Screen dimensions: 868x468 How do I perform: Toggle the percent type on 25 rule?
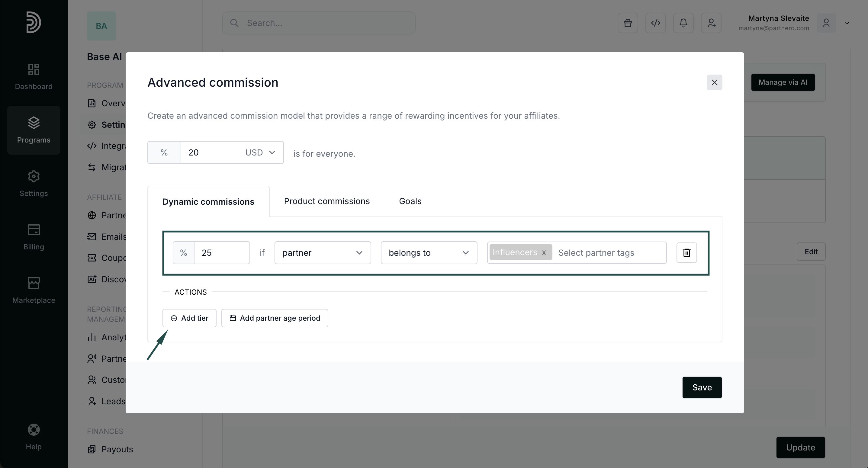click(183, 253)
